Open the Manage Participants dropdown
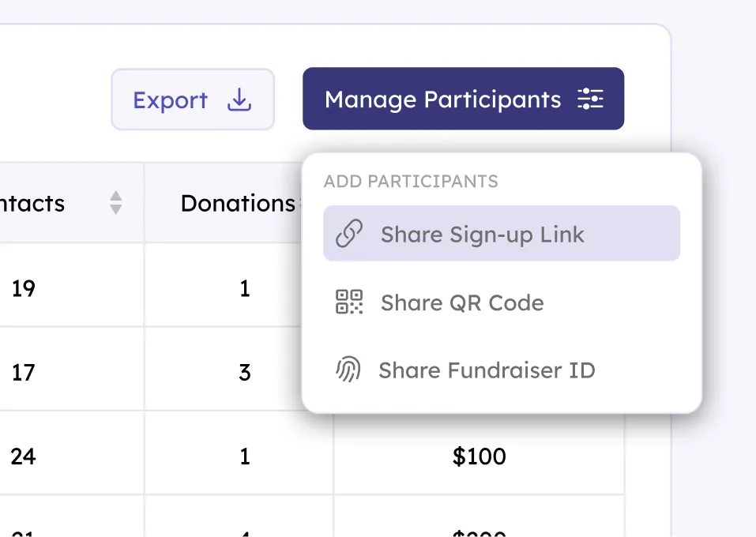The height and width of the screenshot is (537, 756). [463, 99]
